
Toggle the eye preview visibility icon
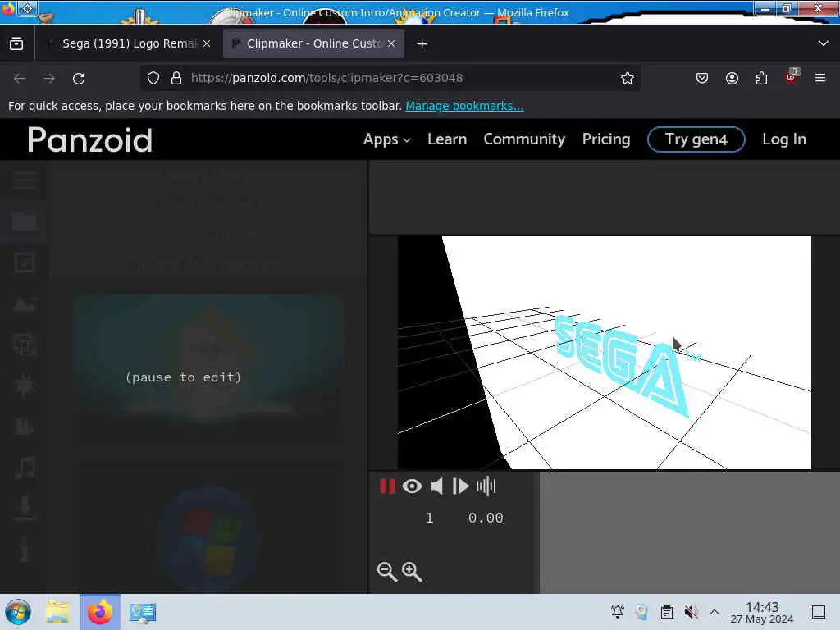click(412, 486)
